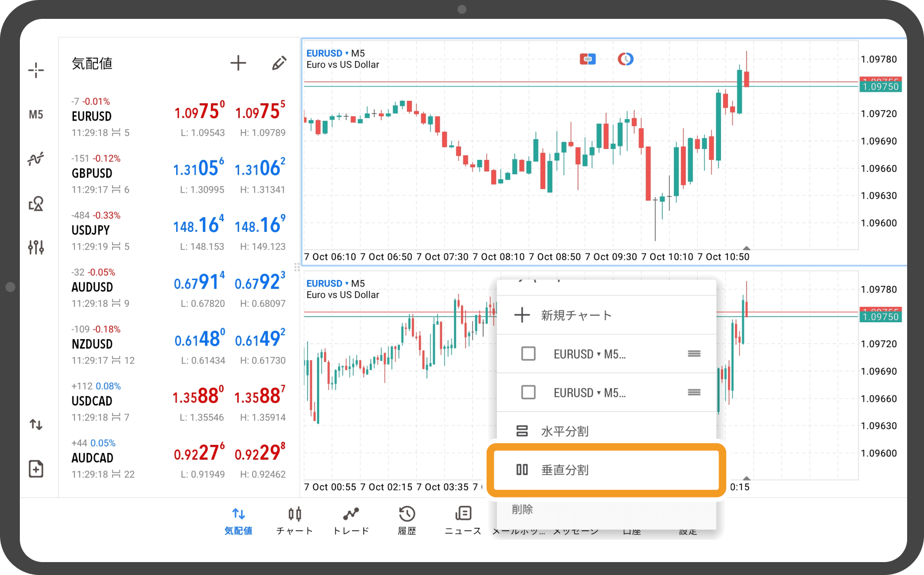This screenshot has width=924, height=575.
Task: Click the horizontal split icon
Action: pyautogui.click(x=522, y=431)
